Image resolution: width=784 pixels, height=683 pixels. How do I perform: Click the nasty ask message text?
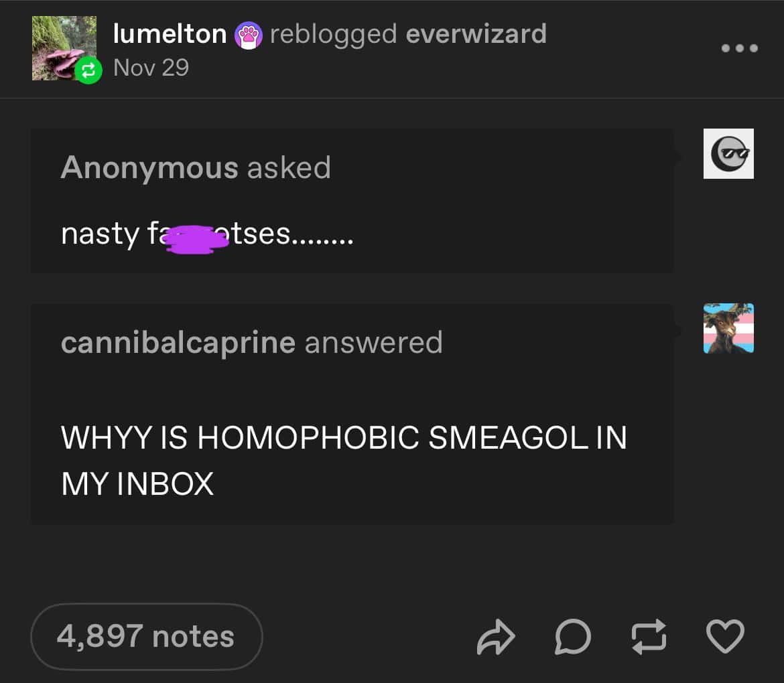pyautogui.click(x=207, y=234)
